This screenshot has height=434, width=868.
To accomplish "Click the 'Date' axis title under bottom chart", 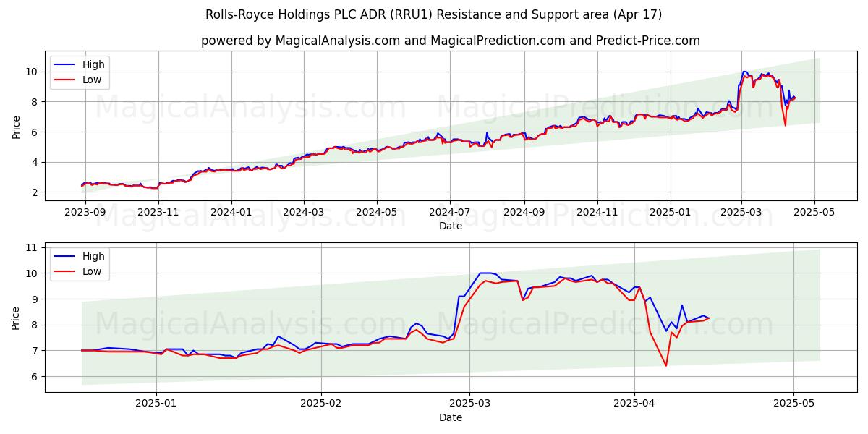I will point(451,418).
